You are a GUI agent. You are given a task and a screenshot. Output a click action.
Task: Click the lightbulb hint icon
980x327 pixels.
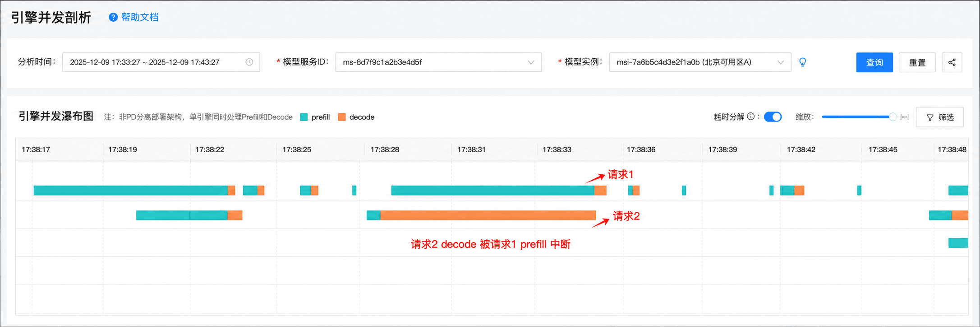[x=803, y=62]
